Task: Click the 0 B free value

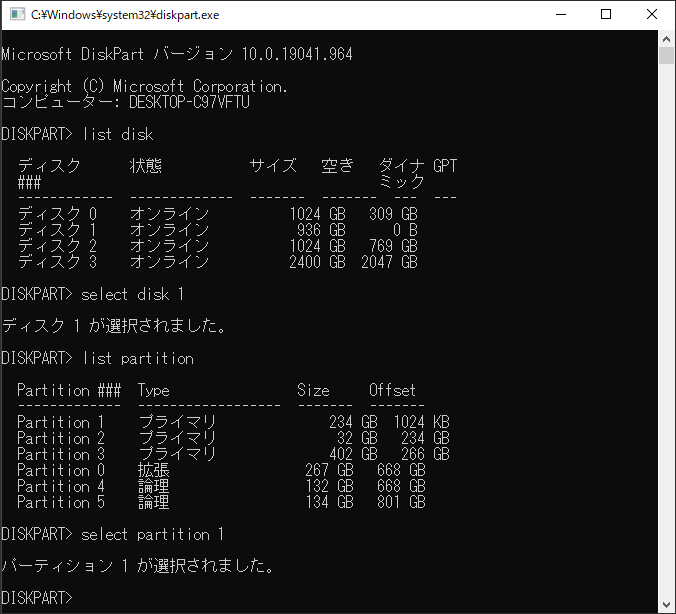Action: point(405,230)
